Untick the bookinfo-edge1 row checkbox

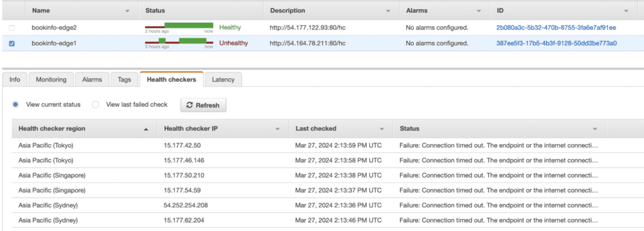(11, 43)
